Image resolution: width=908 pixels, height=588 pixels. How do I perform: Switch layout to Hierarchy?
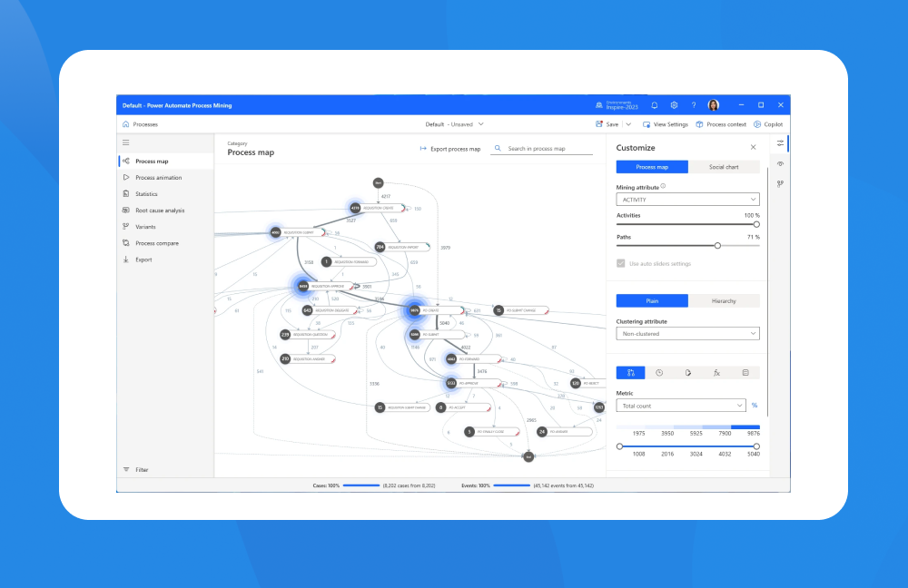click(x=724, y=301)
